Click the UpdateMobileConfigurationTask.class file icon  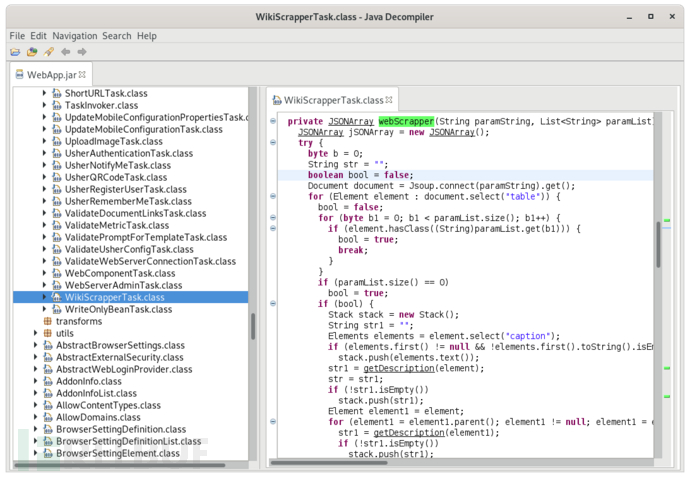56,129
